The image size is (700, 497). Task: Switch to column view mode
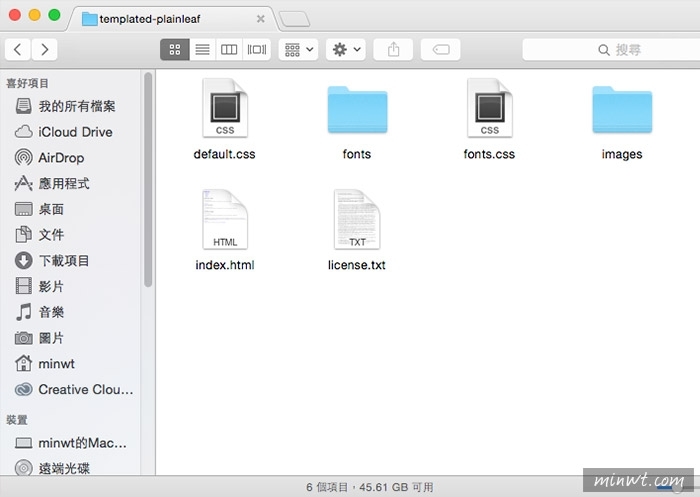(x=229, y=49)
